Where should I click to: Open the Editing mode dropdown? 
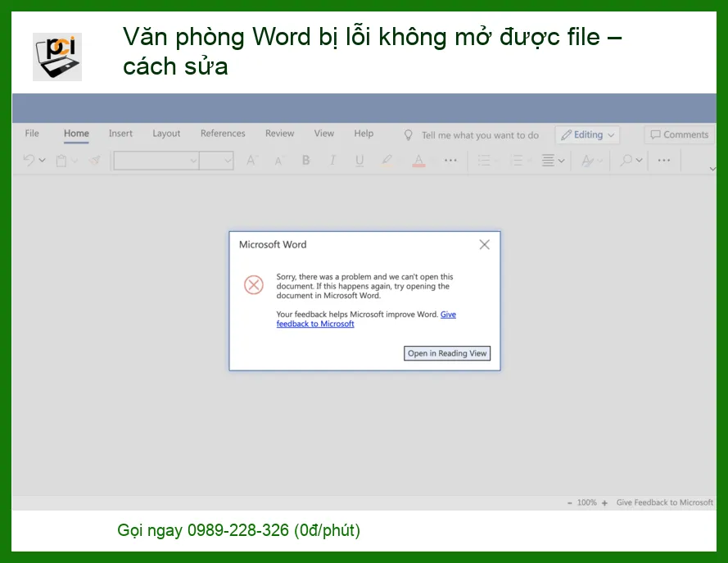(587, 134)
